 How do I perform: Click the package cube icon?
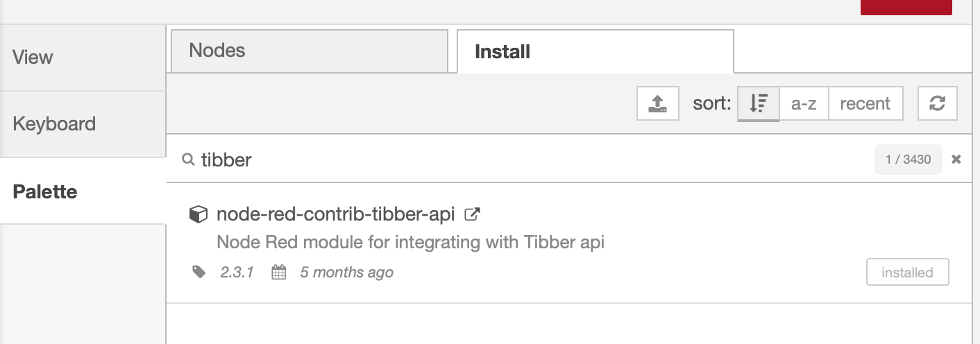198,214
